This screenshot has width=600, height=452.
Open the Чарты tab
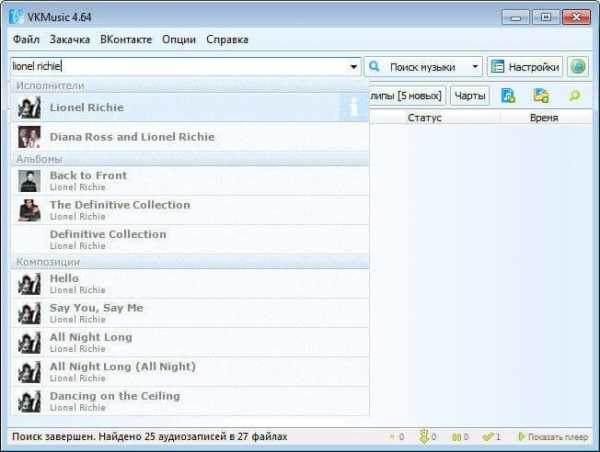470,96
